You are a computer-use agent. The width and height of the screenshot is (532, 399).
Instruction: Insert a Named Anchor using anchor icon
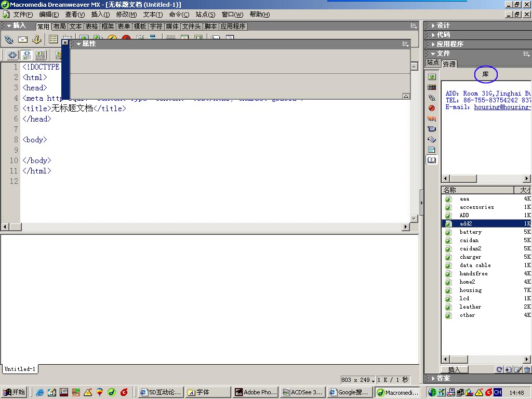point(36,39)
